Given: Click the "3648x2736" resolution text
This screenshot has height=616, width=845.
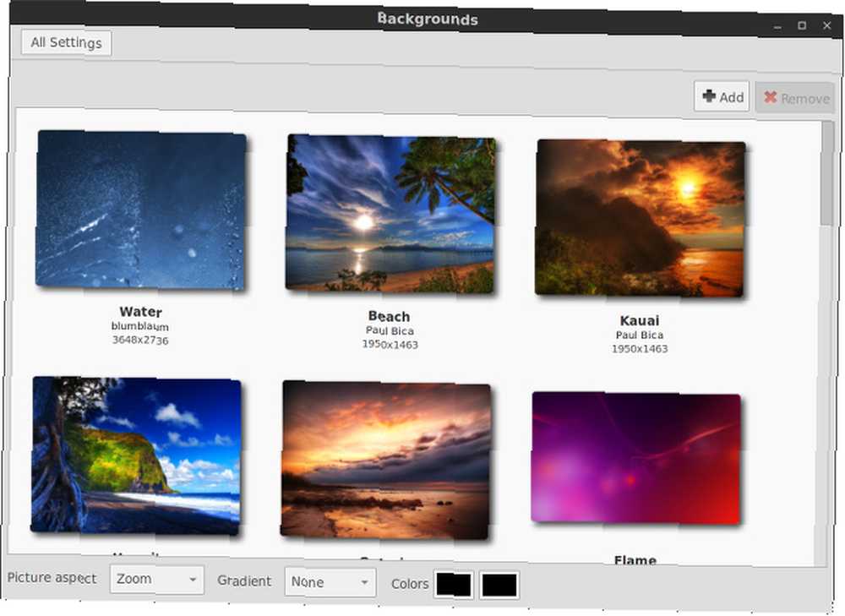Looking at the screenshot, I should tap(140, 340).
